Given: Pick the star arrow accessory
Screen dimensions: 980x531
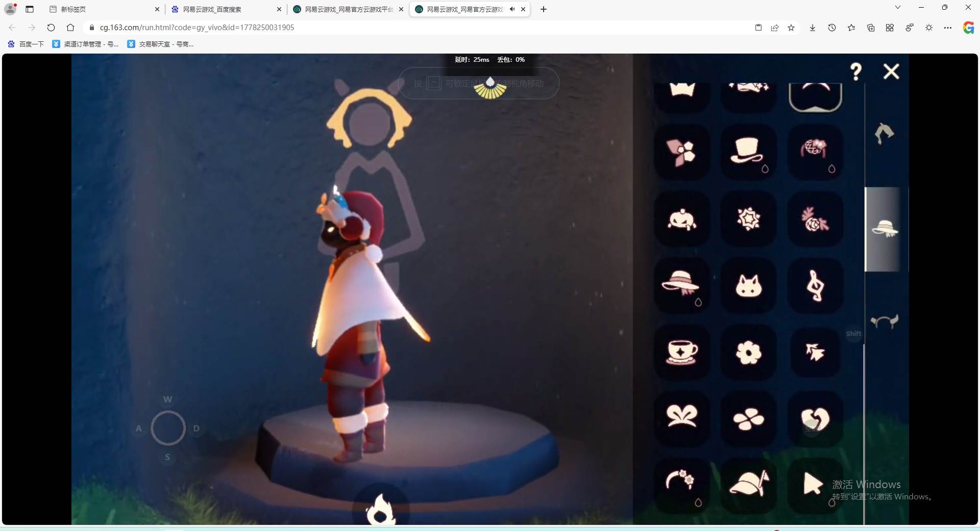Looking at the screenshot, I should pyautogui.click(x=815, y=352).
